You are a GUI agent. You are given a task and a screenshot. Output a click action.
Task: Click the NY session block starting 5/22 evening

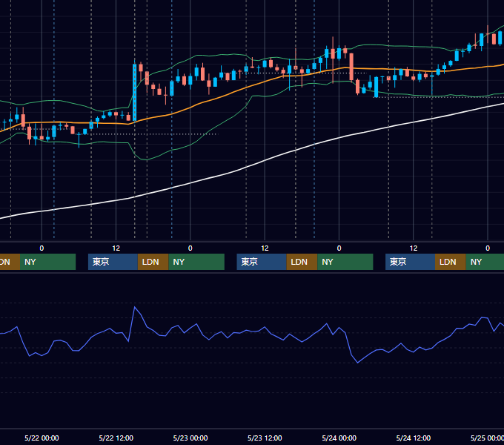tap(196, 262)
